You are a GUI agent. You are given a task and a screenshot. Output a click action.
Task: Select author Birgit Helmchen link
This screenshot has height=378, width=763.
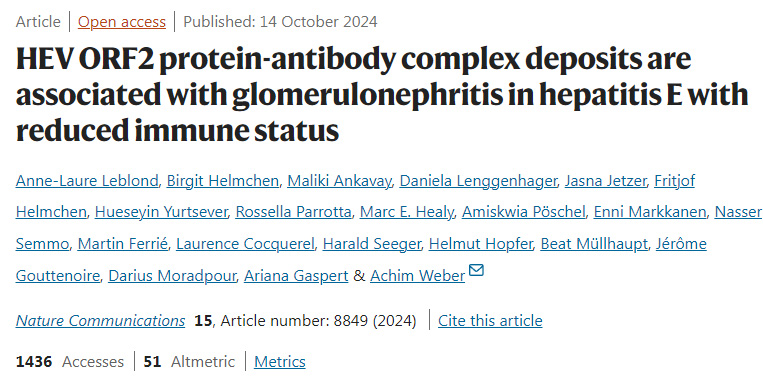(223, 181)
